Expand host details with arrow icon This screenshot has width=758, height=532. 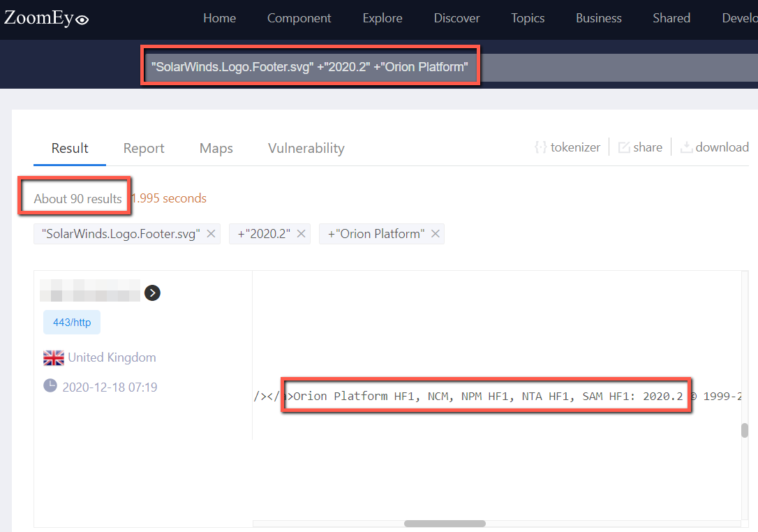152,293
